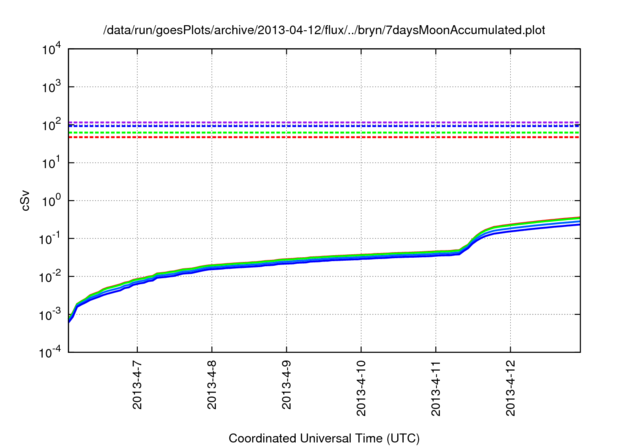
Task: Click the 2013-4-9 date tick label
Action: pyautogui.click(x=287, y=384)
